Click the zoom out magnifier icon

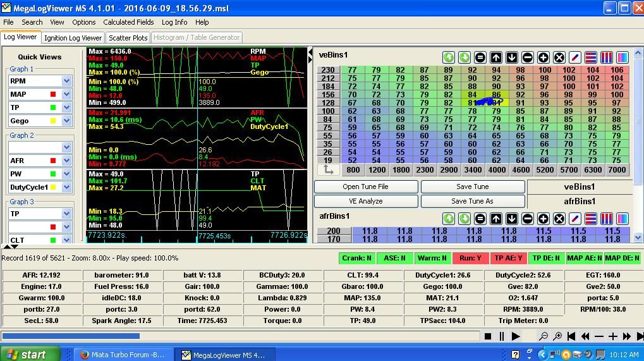543,336
